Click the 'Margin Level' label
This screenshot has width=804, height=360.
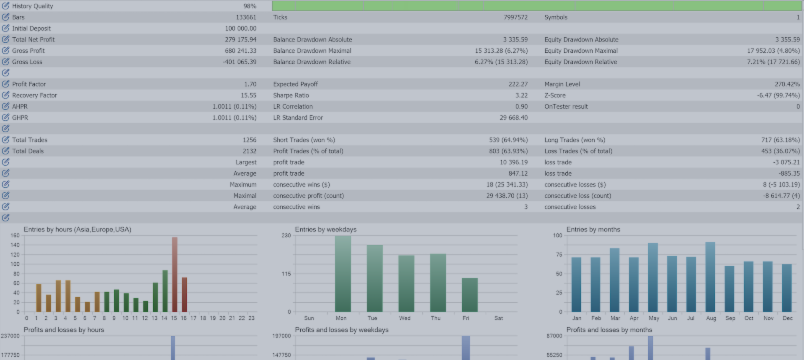point(562,84)
